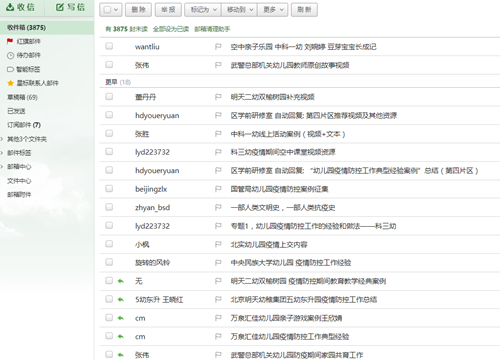Open email 中央民族大学幼儿园 疫情防控工作经验
The height and width of the screenshot is (360, 500).
pos(291,263)
